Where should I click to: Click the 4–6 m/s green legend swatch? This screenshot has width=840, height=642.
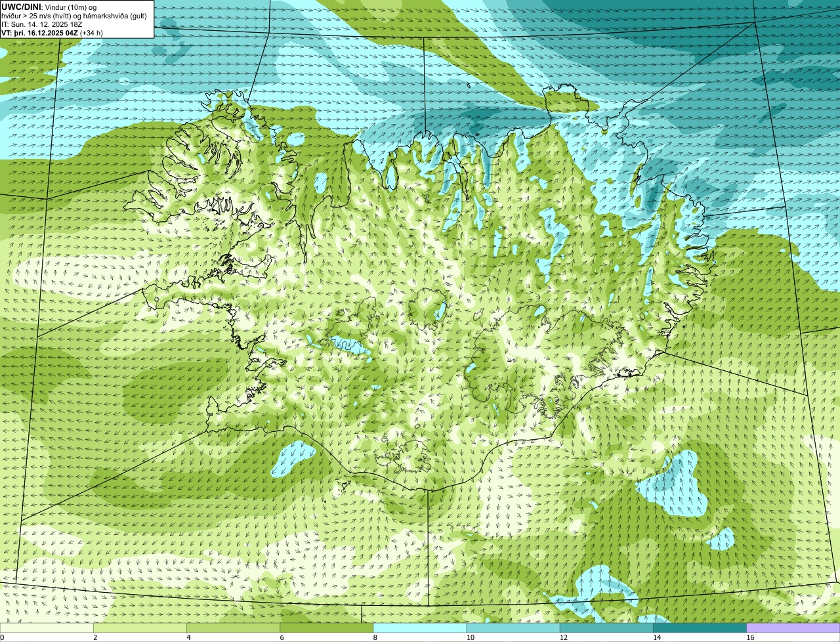pyautogui.click(x=234, y=628)
